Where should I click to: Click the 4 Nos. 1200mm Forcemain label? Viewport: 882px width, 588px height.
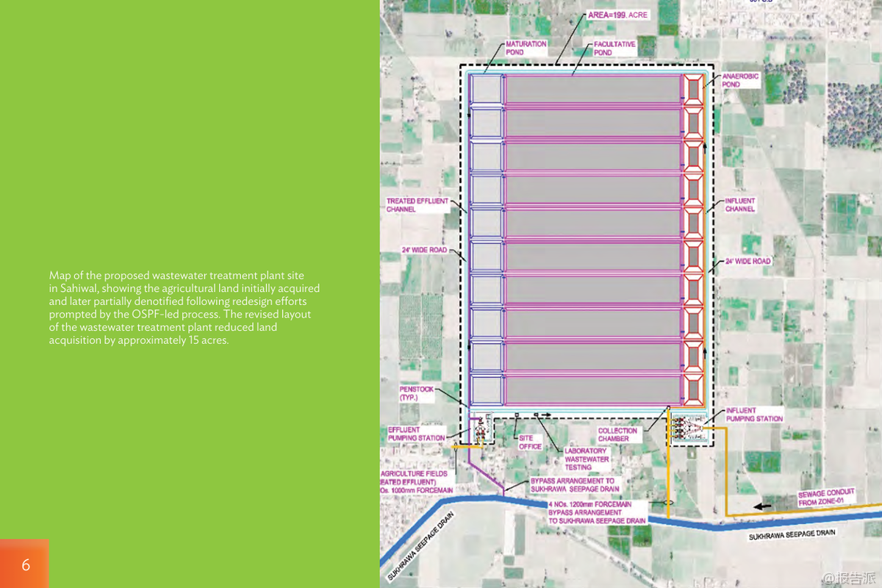pyautogui.click(x=597, y=512)
